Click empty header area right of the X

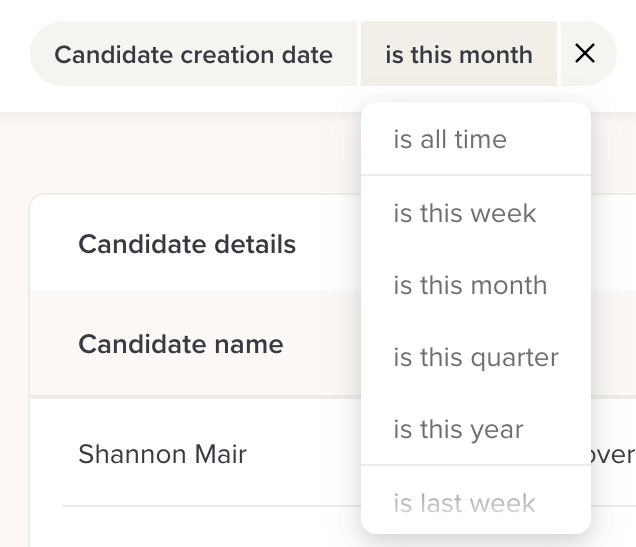[x=626, y=54]
